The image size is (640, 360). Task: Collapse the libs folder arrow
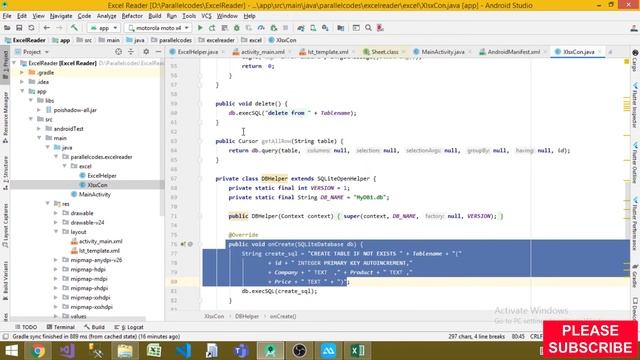pos(31,100)
